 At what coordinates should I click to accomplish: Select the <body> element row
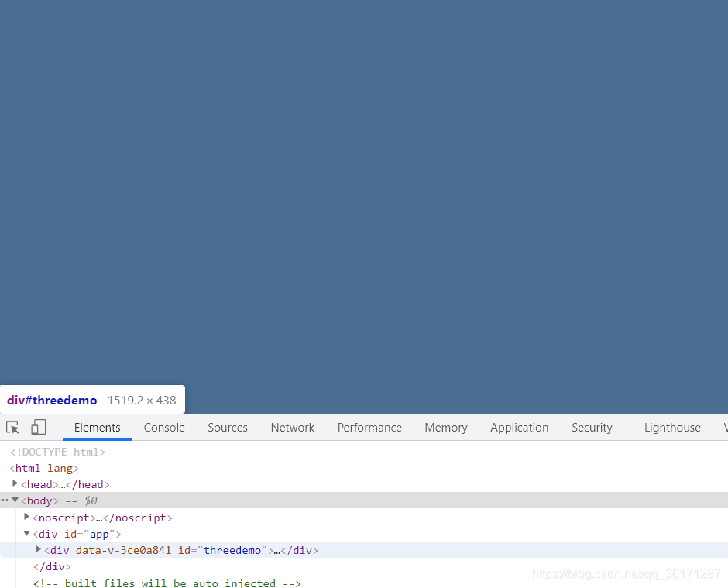click(x=364, y=500)
